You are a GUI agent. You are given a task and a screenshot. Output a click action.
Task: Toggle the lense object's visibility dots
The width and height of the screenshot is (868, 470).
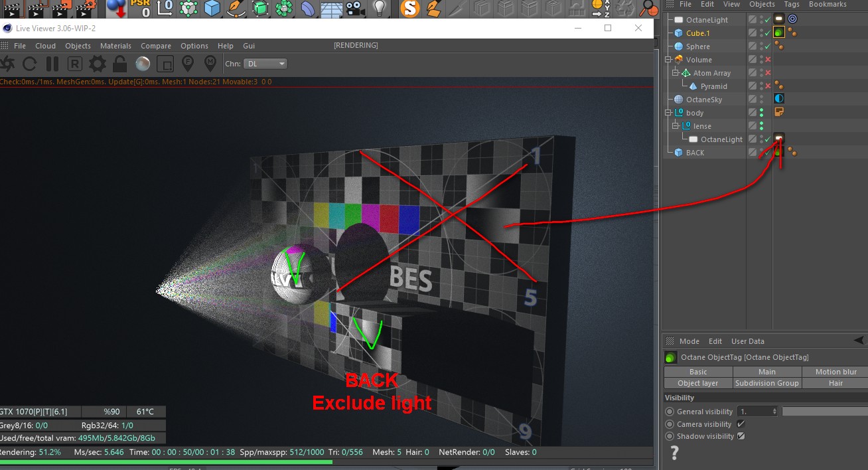coord(761,126)
